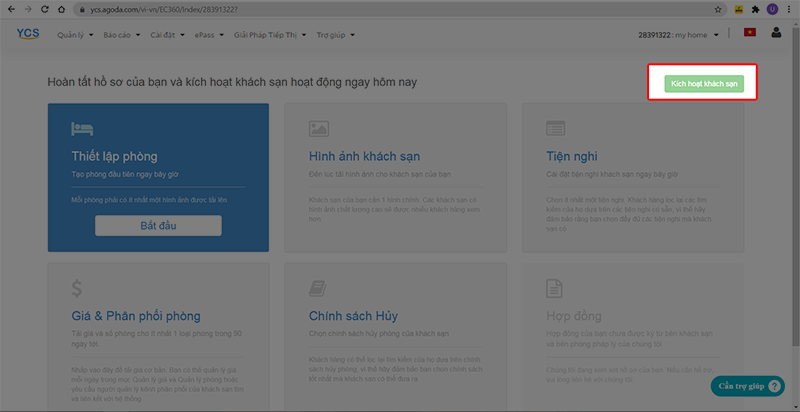Expand the Quản lý dropdown menu
800x412 pixels.
click(73, 35)
